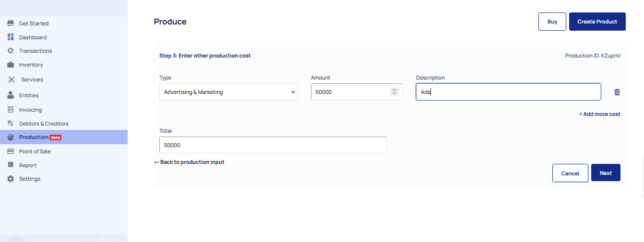Click the Entities person icon
Image resolution: width=644 pixels, height=242 pixels.
coord(11,95)
